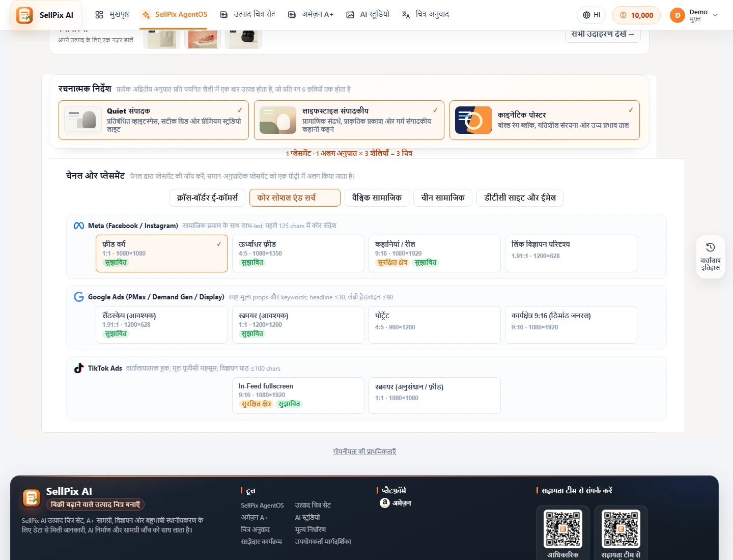Expand the Demo account menu chevron
733x560 pixels.
pos(715,15)
